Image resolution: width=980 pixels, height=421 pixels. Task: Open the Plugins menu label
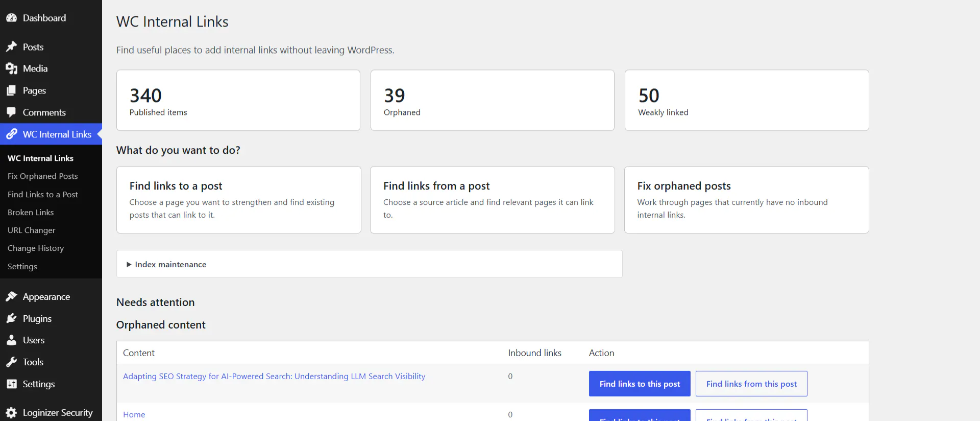point(37,319)
